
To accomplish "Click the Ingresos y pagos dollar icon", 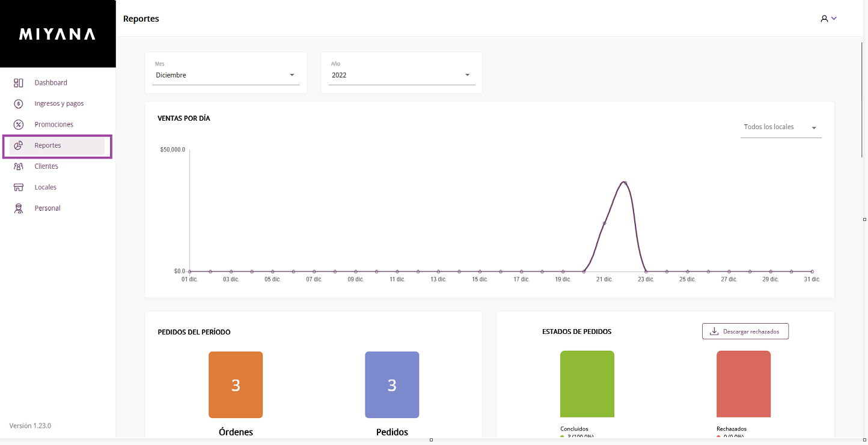I will tap(19, 104).
